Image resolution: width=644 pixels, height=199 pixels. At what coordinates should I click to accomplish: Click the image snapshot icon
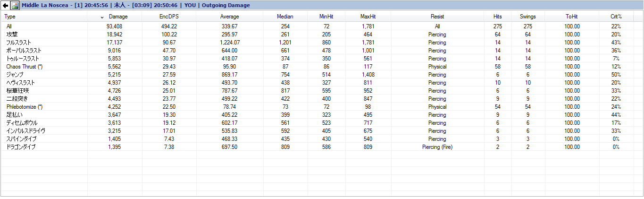tap(15, 6)
